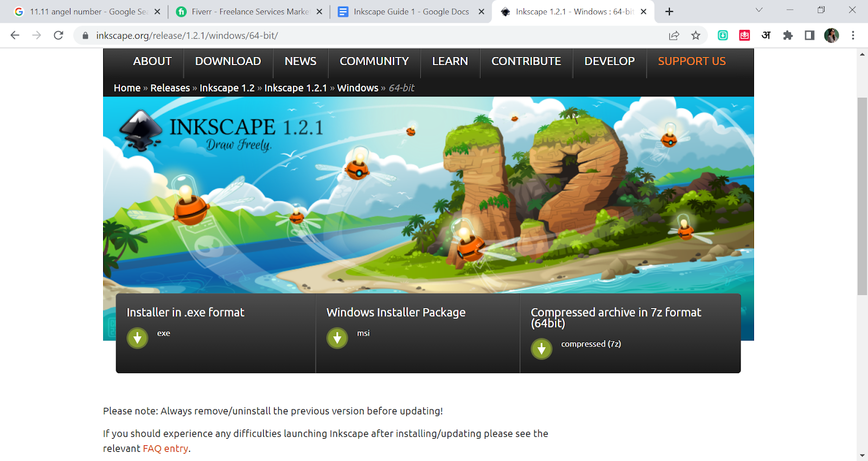
Task: Click the page vertical scrollbar thumb
Action: coord(862,196)
